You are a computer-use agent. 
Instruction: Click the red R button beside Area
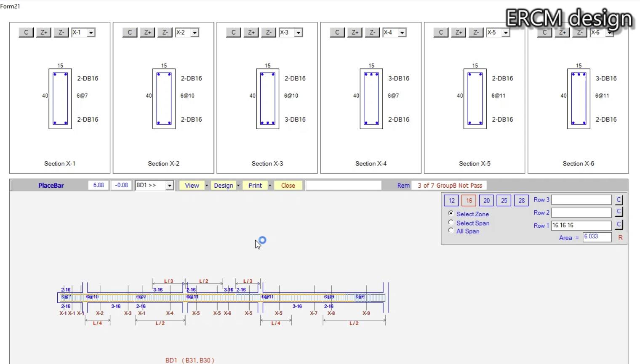click(x=620, y=238)
